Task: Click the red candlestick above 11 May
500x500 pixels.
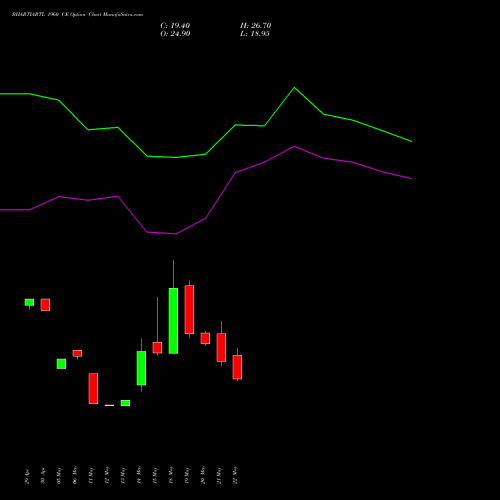Action: tap(93, 389)
